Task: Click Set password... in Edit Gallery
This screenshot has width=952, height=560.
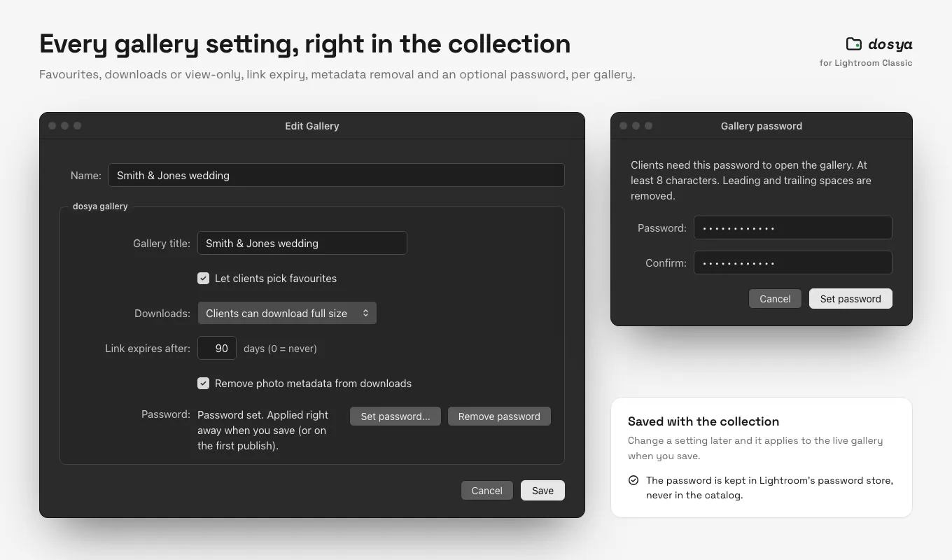Action: coord(395,416)
